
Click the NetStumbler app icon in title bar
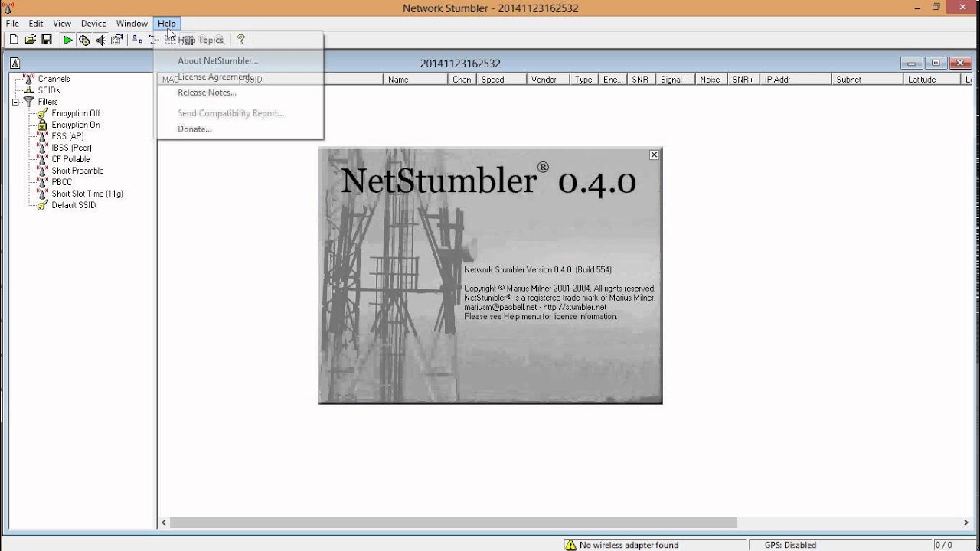point(8,8)
